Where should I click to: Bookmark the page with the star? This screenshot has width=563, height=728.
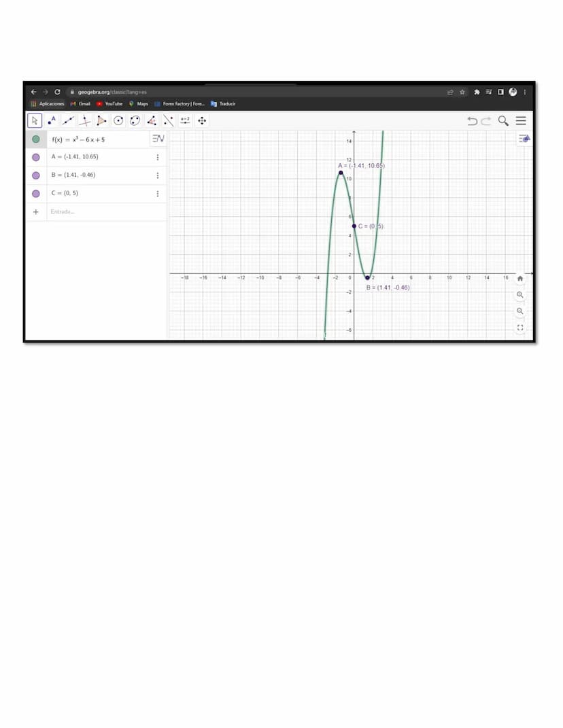(x=462, y=92)
